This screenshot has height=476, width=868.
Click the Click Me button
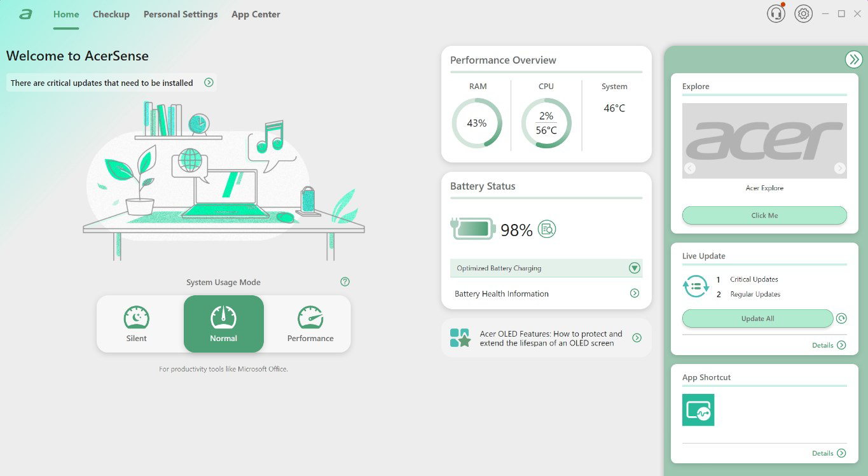pyautogui.click(x=764, y=215)
